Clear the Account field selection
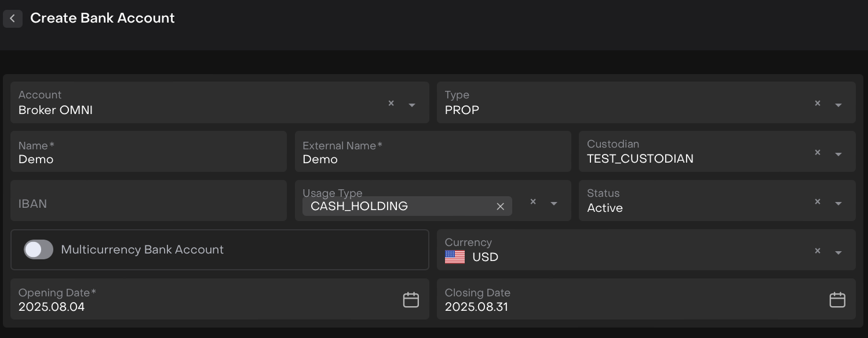Screen dimensions: 868x338 pyautogui.click(x=391, y=103)
